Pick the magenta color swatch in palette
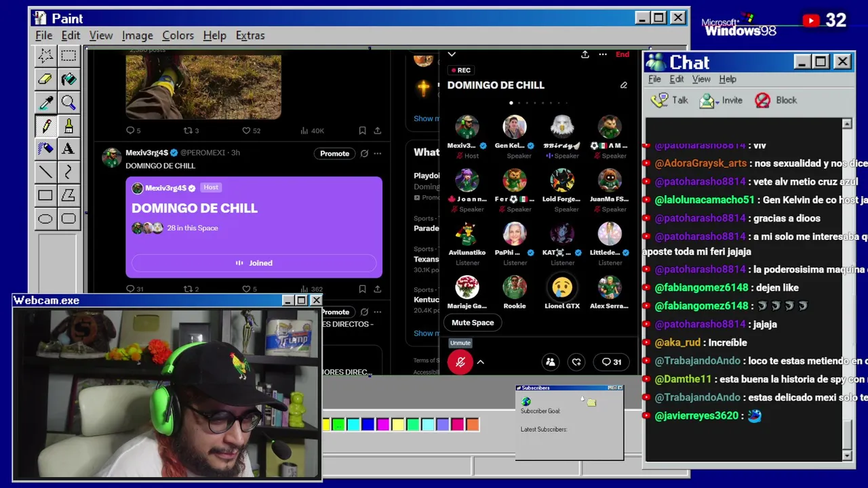This screenshot has height=488, width=868. click(382, 425)
